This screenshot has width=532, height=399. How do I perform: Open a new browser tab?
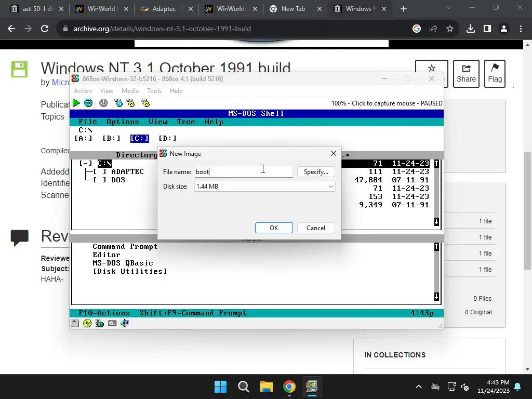coord(403,9)
